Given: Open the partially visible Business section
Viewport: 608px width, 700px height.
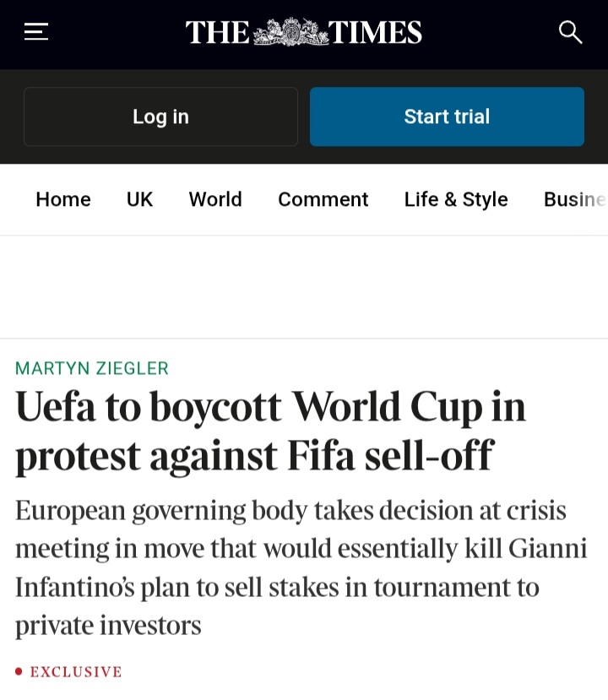Looking at the screenshot, I should click(575, 199).
